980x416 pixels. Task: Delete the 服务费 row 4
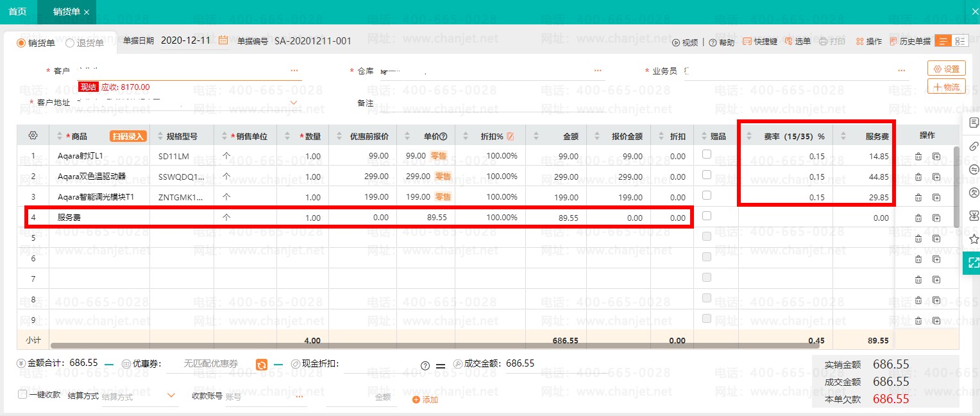(918, 218)
